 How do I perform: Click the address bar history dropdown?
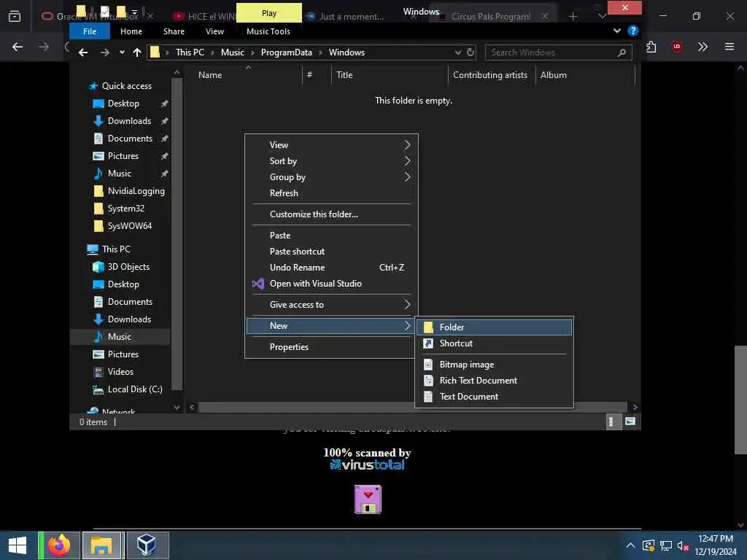[x=458, y=52]
